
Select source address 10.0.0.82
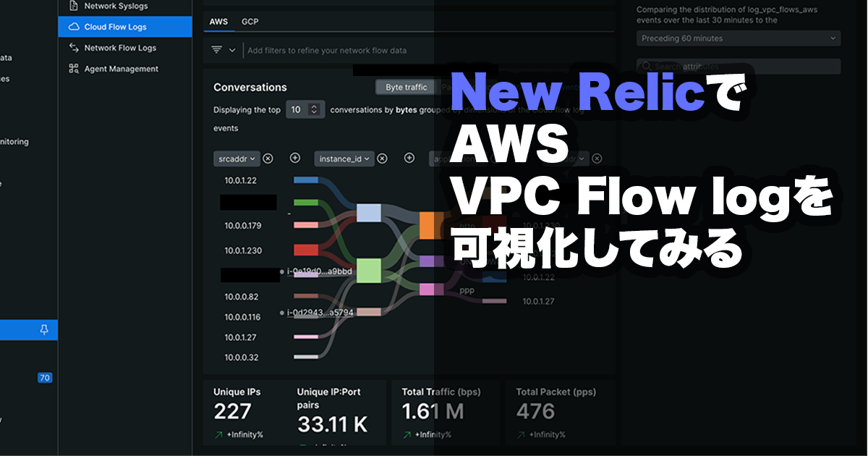(242, 297)
